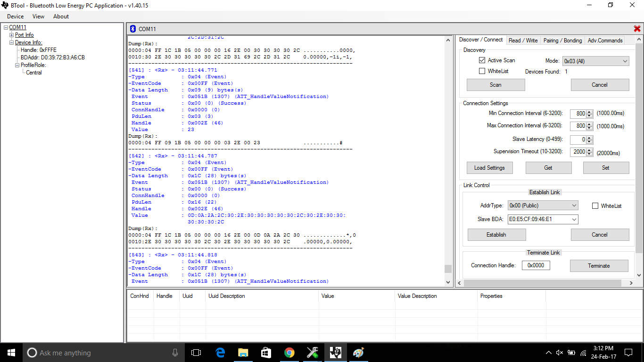Open the Wi-Fi network tray icon
Image resolution: width=644 pixels, height=362 pixels.
tap(583, 353)
